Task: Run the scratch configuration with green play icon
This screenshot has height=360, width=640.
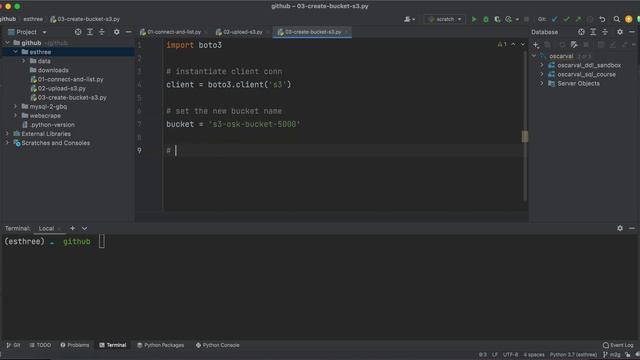Action: coord(474,19)
